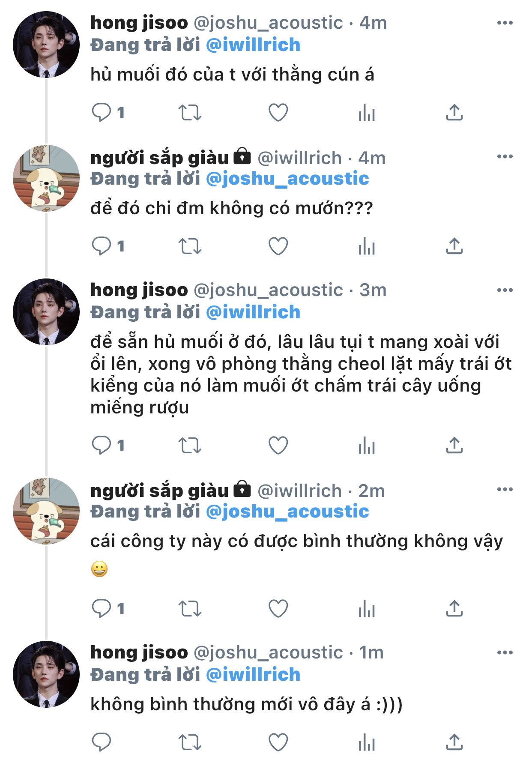
Task: Open người sắp giàu avatar in second tweet
Action: click(46, 178)
